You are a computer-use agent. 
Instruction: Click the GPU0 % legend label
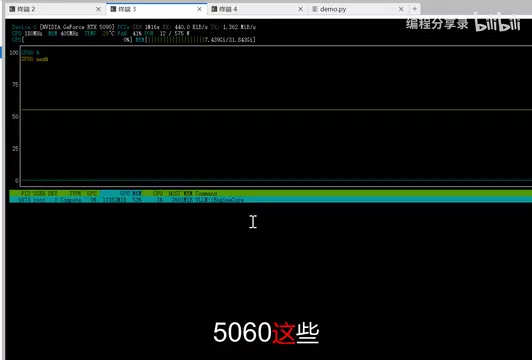(31, 53)
